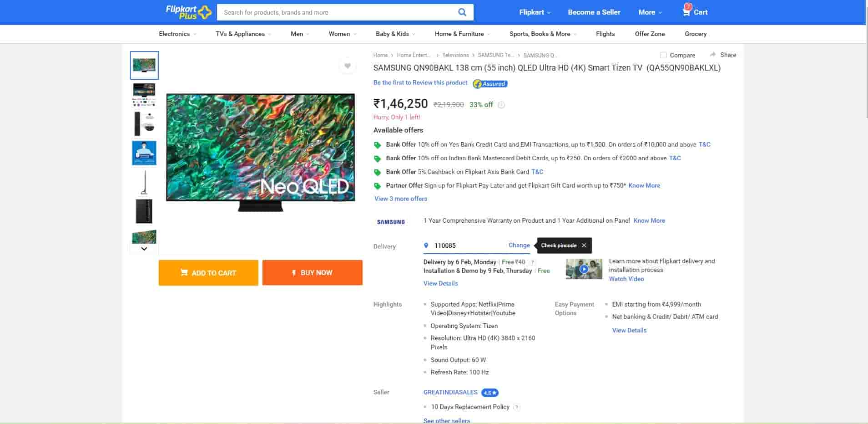Image resolution: width=868 pixels, height=424 pixels.
Task: Close the Check pincode tooltip
Action: point(584,245)
